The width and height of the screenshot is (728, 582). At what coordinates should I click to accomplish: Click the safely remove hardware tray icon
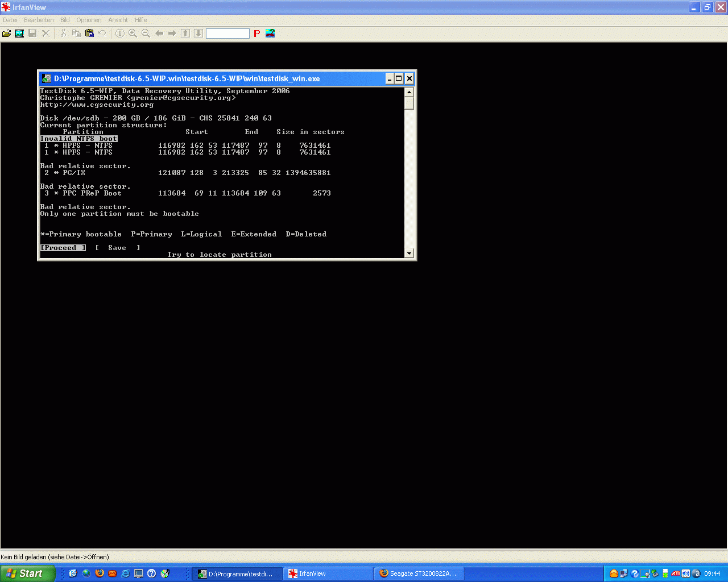coord(655,573)
